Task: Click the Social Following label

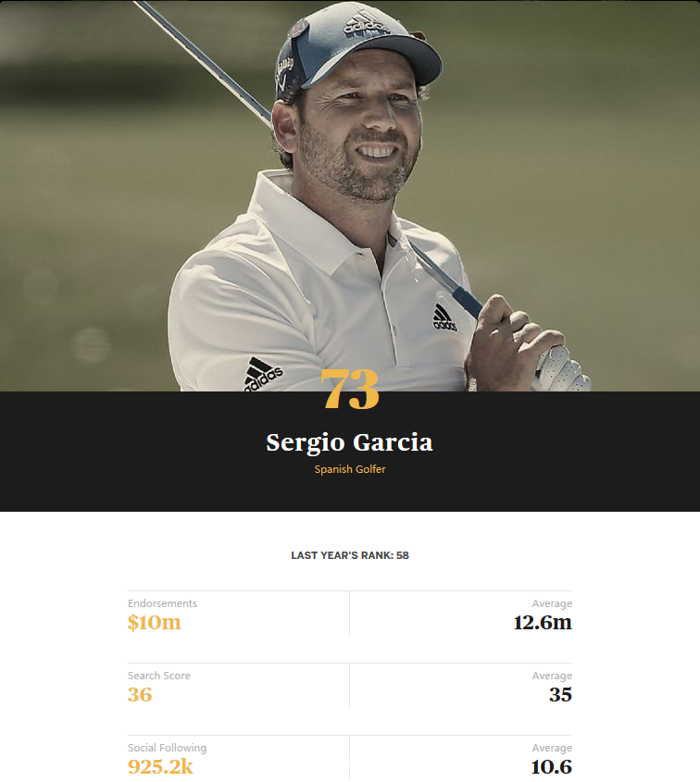Action: (x=167, y=748)
